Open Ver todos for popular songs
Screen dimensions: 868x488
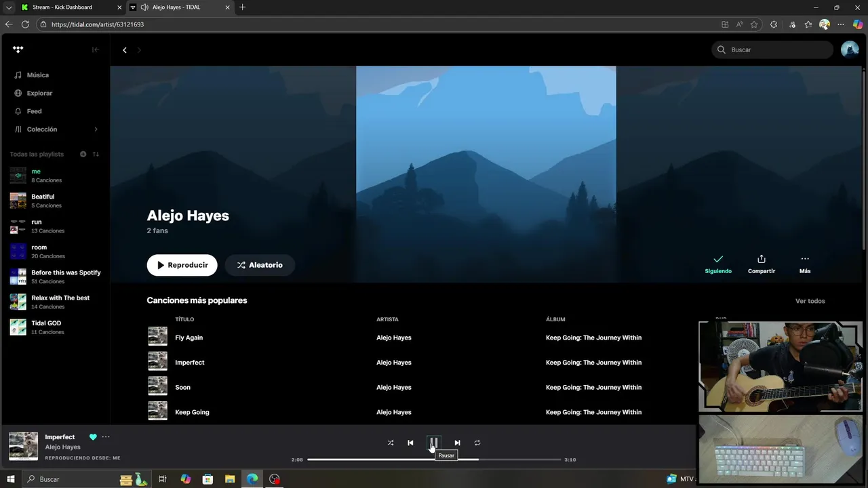(x=810, y=301)
